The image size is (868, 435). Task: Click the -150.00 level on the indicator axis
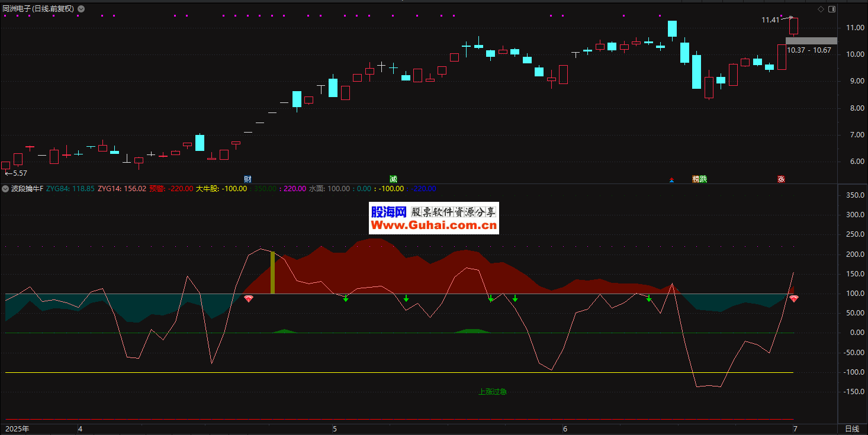coord(854,392)
